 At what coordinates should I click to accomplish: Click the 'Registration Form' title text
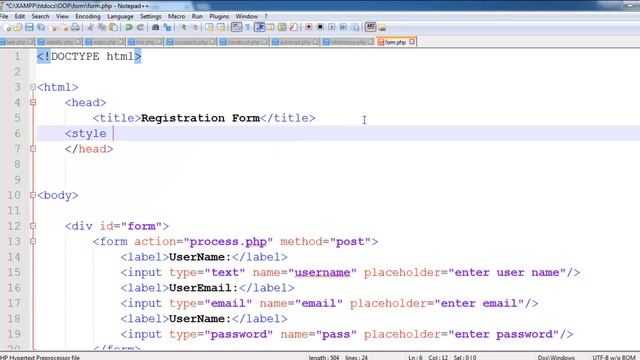(x=200, y=118)
